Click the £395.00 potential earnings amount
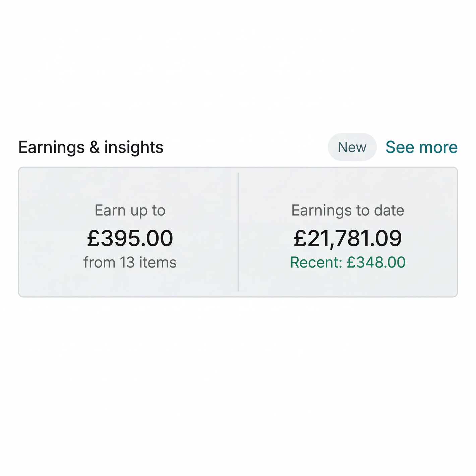The width and height of the screenshot is (476, 476). click(x=130, y=238)
